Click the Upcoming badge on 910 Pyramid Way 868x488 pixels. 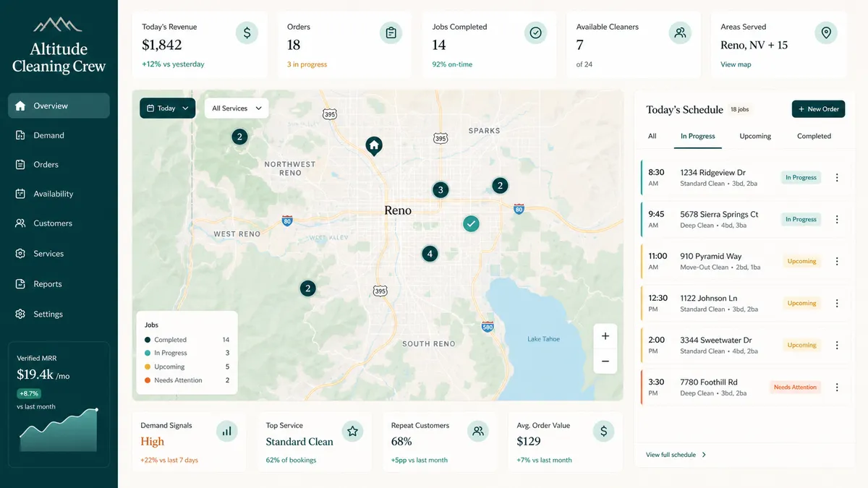coord(801,262)
